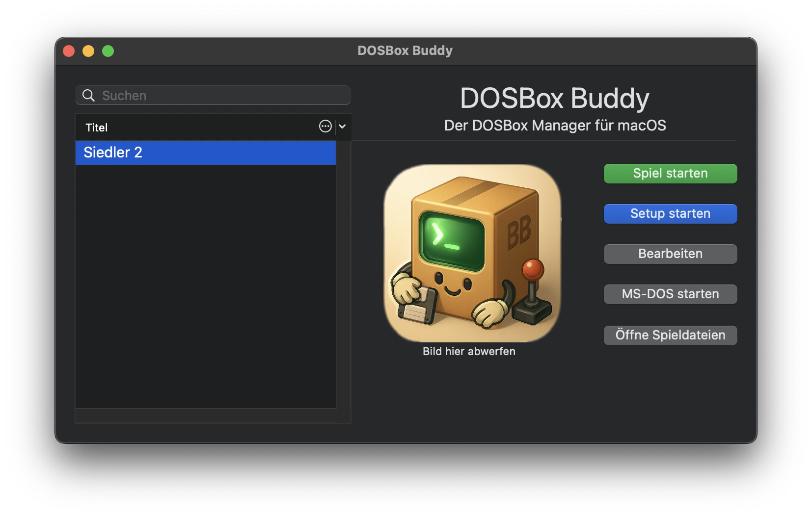Image resolution: width=812 pixels, height=516 pixels.
Task: Click the Bild hier abwerfen label
Action: tap(469, 352)
